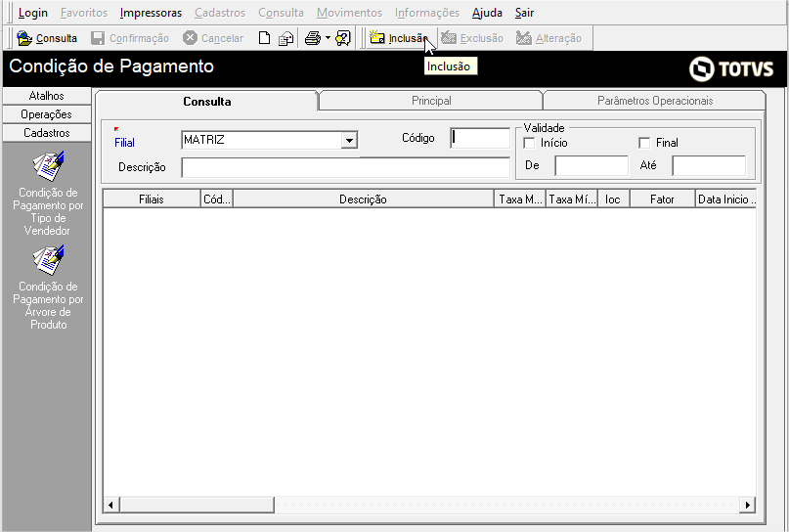
Task: Click the Cancelar toolbar button
Action: point(213,38)
